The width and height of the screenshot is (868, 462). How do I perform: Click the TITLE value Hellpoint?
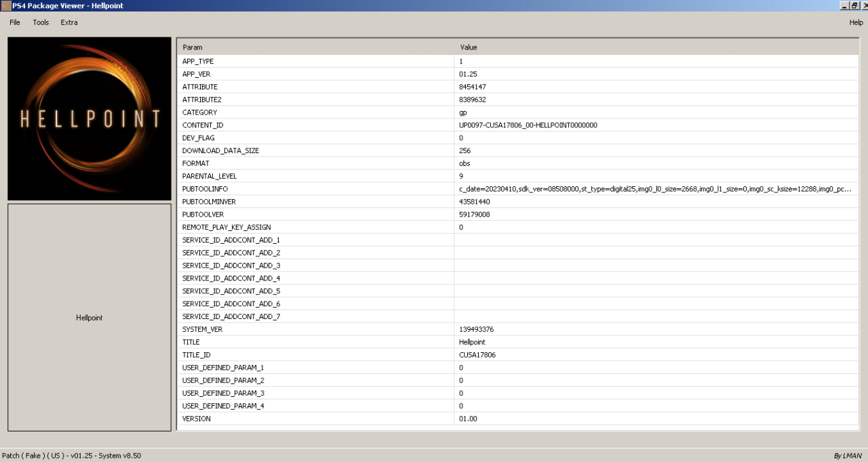(x=472, y=342)
